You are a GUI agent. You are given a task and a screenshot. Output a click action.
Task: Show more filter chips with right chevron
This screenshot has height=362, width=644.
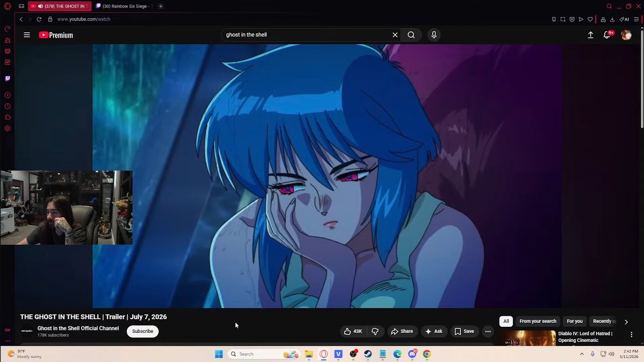point(626,322)
